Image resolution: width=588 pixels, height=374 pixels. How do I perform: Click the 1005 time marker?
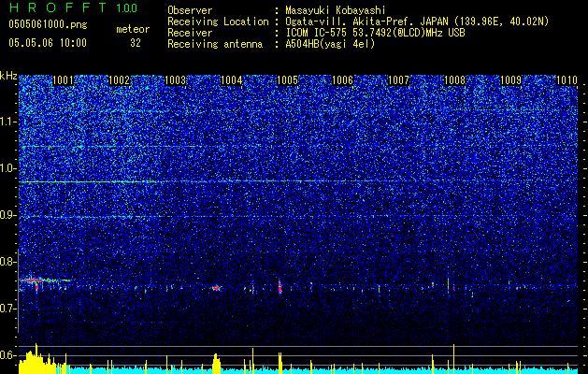(287, 80)
